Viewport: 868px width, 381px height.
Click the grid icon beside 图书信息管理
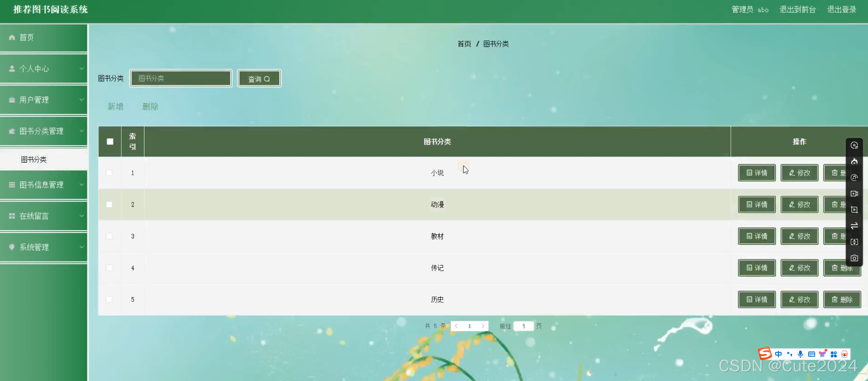12,185
